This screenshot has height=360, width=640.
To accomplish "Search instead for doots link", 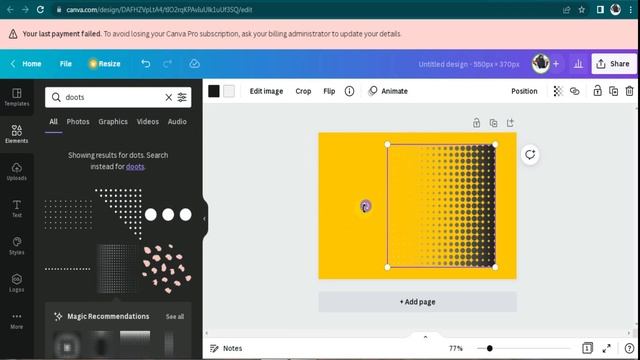I will 135,167.
